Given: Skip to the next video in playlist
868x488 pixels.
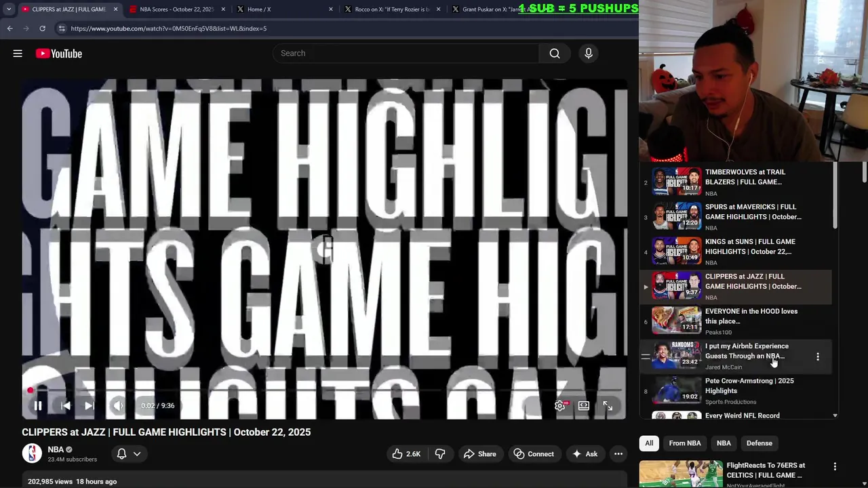Looking at the screenshot, I should click(89, 406).
